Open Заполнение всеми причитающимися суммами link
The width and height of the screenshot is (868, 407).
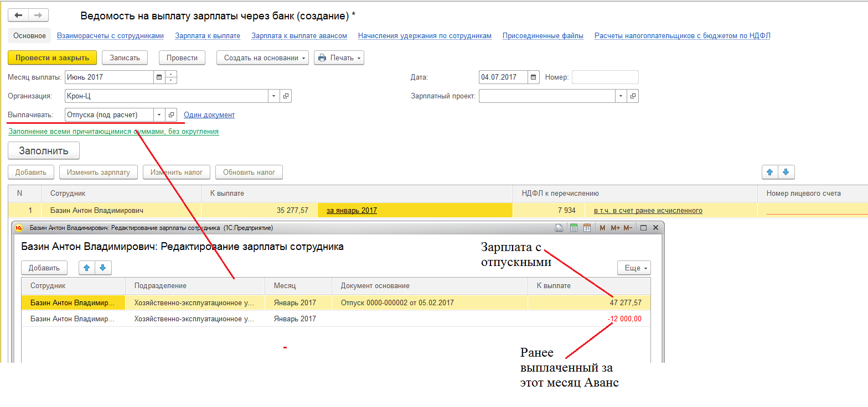pyautogui.click(x=113, y=132)
